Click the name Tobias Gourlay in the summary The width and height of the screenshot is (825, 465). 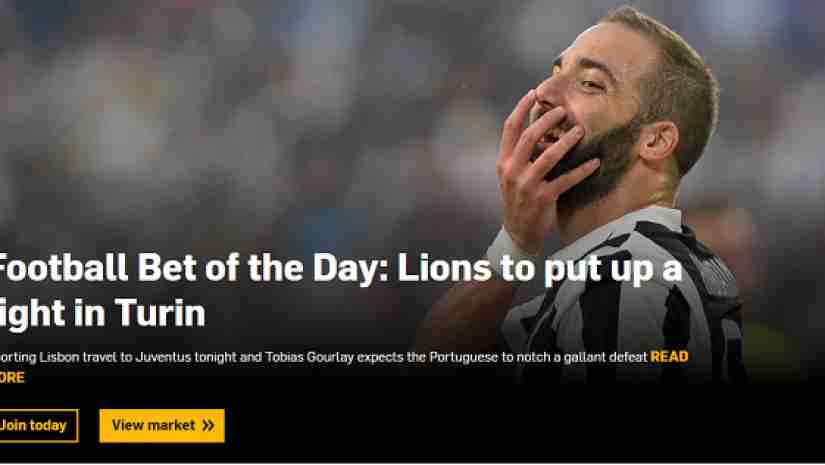pos(309,357)
